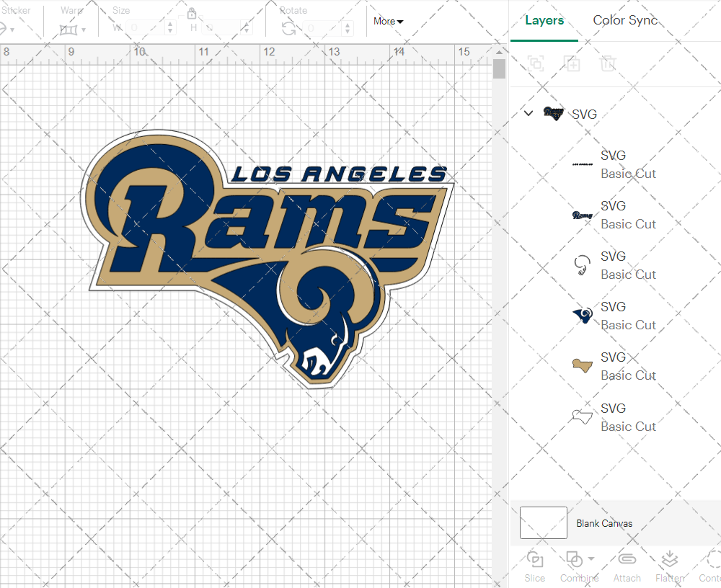
Task: Click the Attach paperclip icon
Action: pos(627,560)
